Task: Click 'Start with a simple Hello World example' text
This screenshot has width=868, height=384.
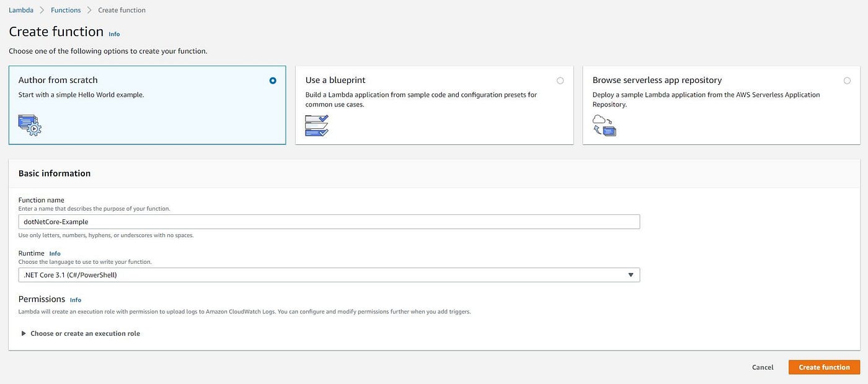Action: click(x=81, y=95)
